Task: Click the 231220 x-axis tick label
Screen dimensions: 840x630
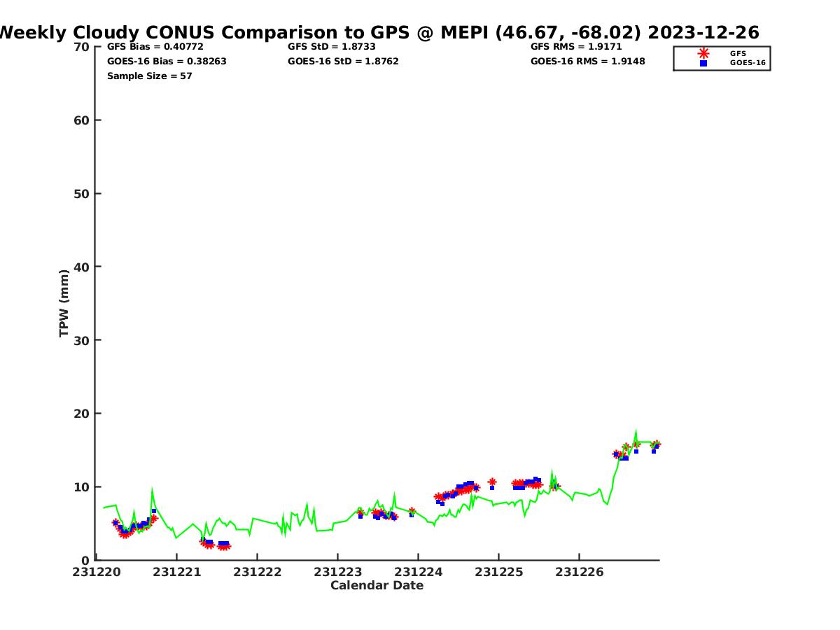Action: (97, 572)
